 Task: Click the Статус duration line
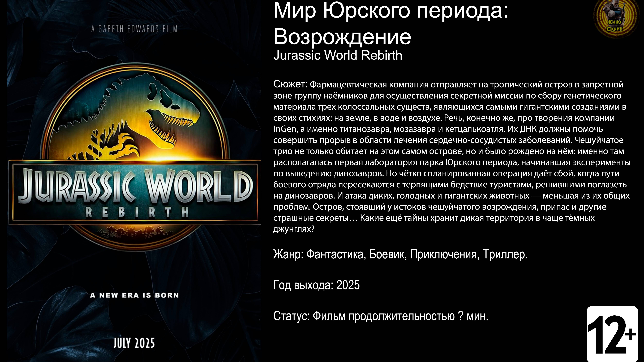(x=380, y=316)
